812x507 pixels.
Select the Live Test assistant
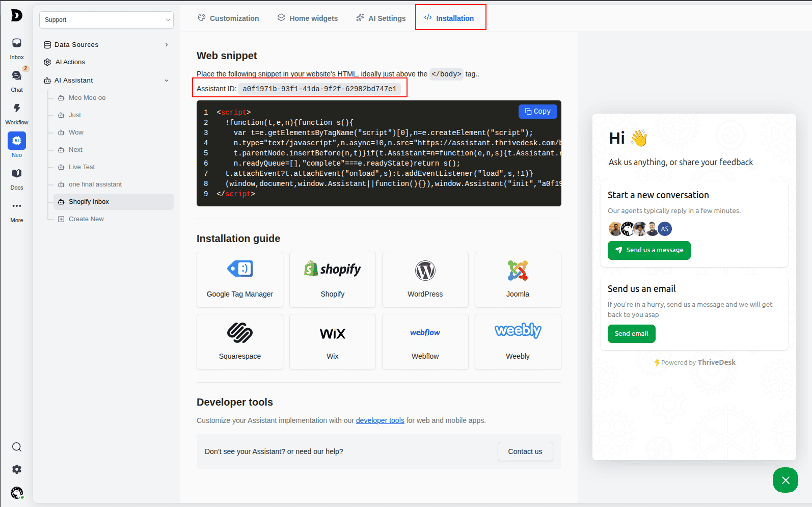82,167
